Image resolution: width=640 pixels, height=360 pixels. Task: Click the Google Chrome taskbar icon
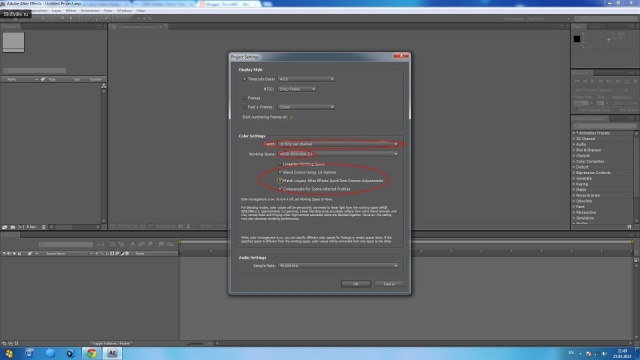tap(91, 353)
